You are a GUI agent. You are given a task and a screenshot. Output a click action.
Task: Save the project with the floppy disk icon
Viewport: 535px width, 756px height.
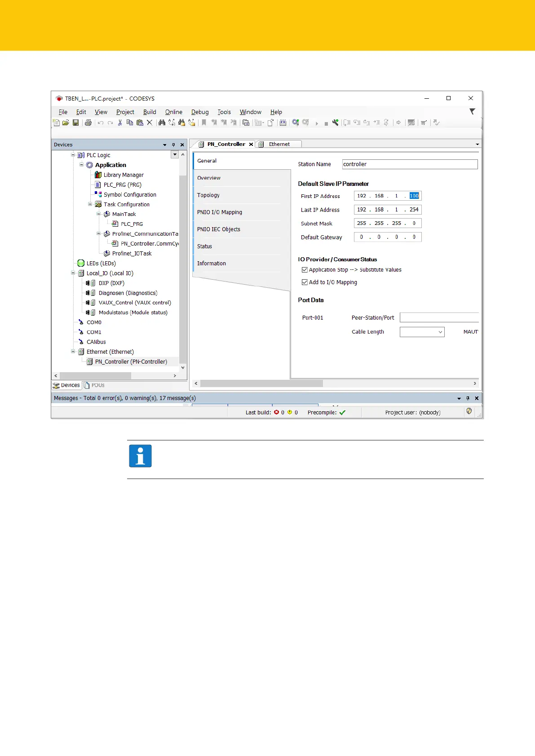pos(75,123)
